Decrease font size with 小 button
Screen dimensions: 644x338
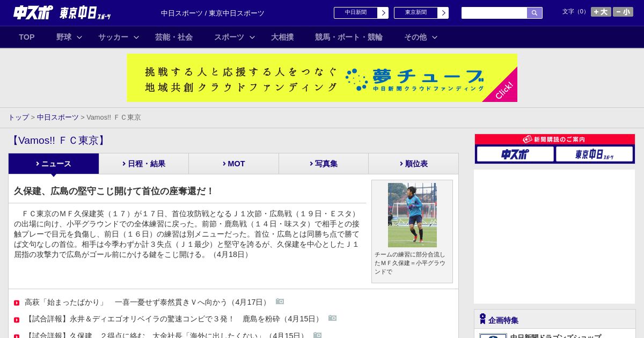[623, 12]
